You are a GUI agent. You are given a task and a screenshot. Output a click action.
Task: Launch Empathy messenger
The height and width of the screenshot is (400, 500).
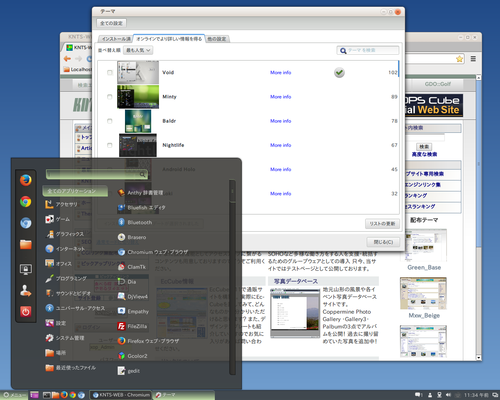[133, 311]
